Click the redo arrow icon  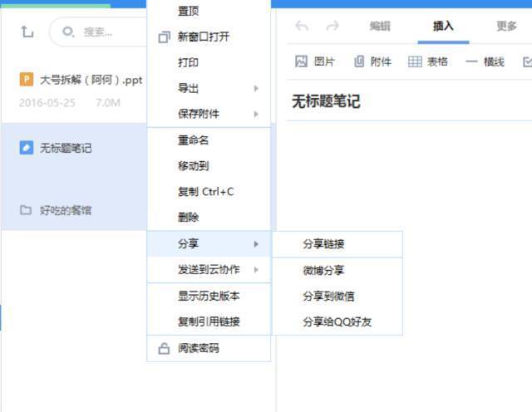tap(332, 26)
